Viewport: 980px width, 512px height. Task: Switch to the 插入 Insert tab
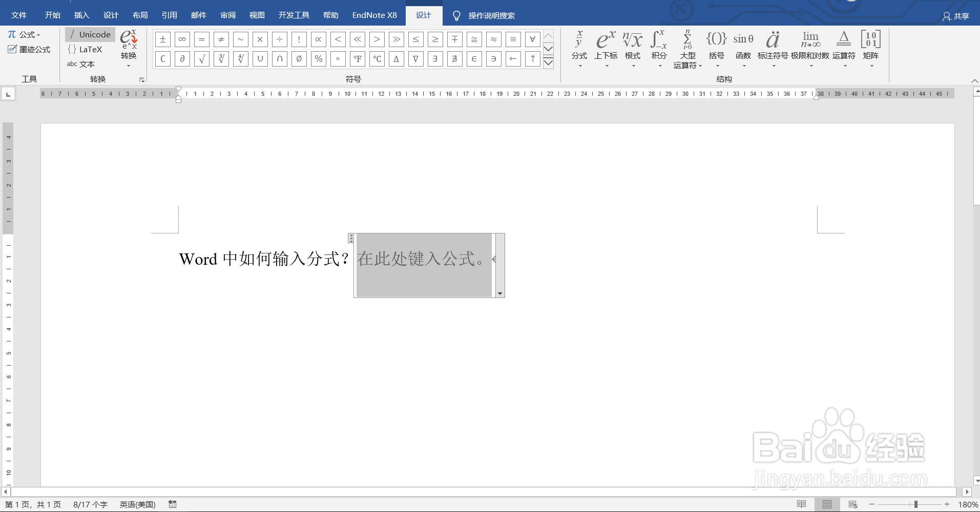point(81,15)
